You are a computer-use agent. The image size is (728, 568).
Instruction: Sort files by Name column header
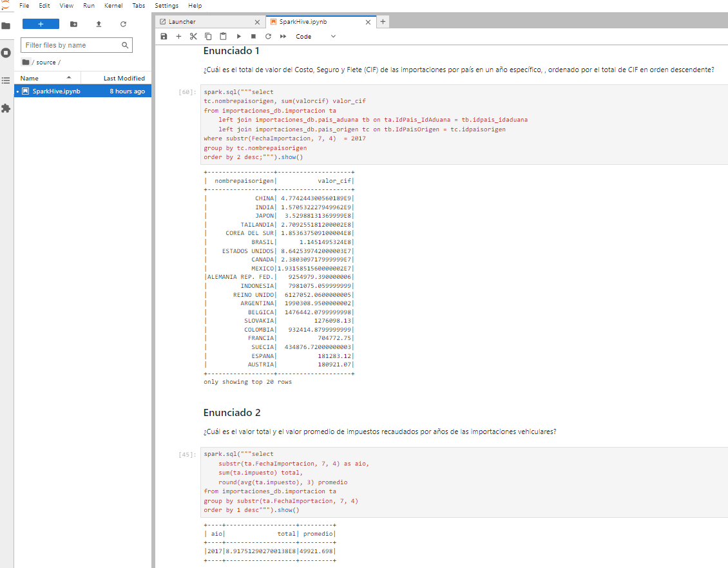pos(30,78)
